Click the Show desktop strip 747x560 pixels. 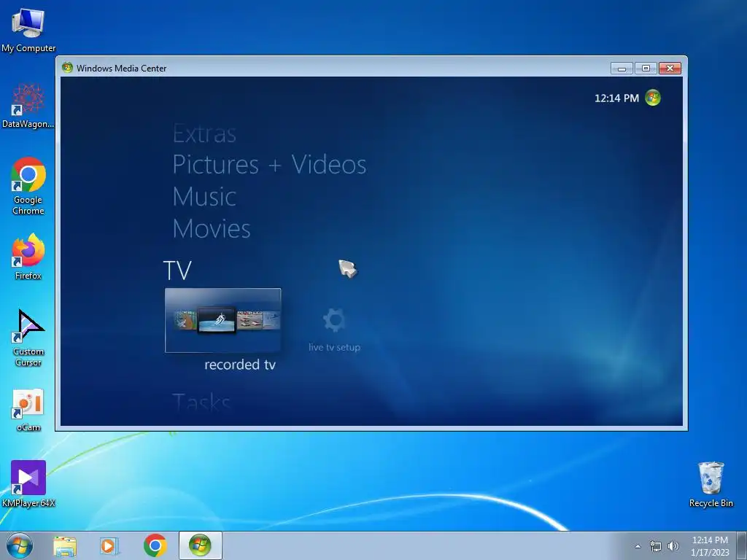coord(741,545)
